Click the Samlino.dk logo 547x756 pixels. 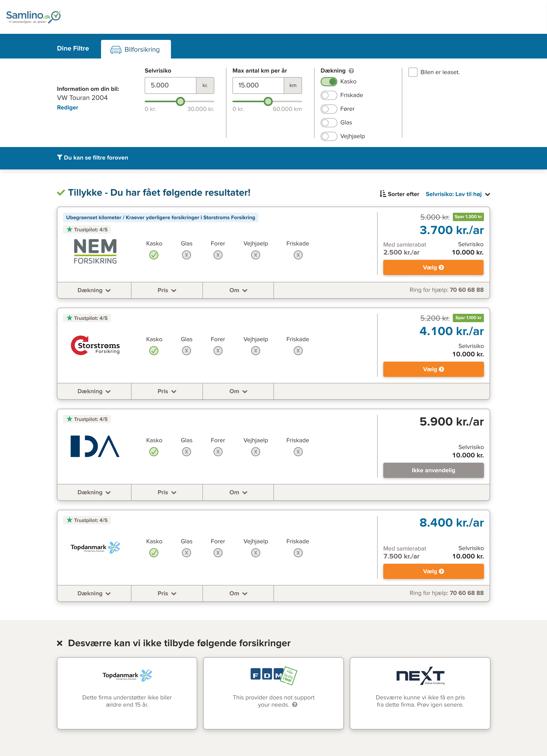tap(33, 16)
